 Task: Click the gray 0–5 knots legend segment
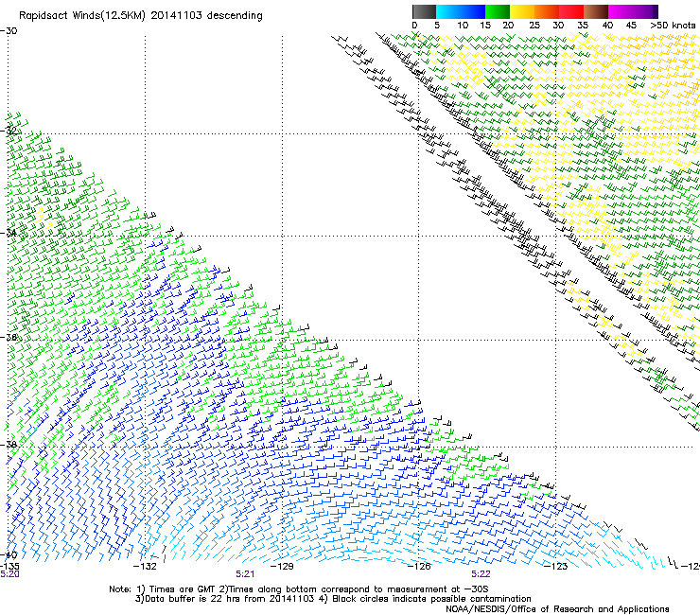tap(424, 11)
